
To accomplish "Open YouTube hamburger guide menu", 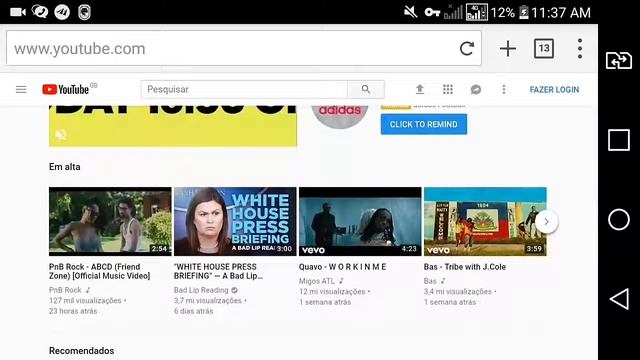I will (21, 89).
